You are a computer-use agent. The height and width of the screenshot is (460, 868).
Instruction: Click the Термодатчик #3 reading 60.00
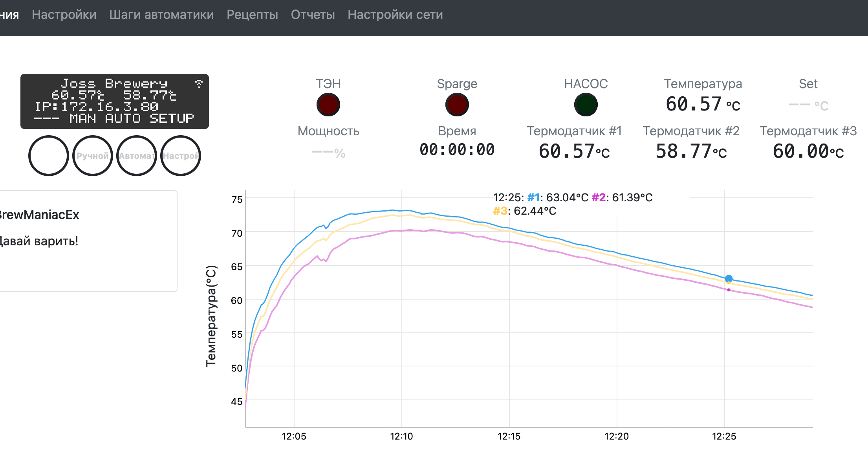[808, 151]
